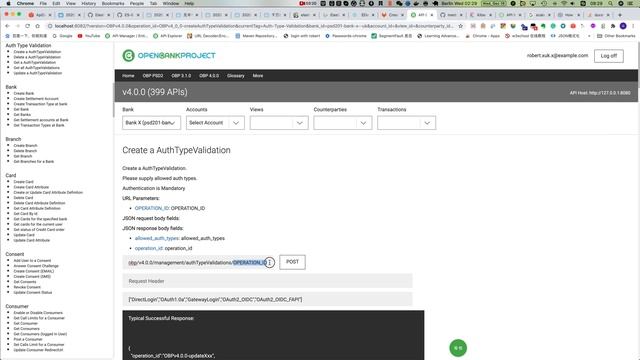Open Get all AuthTypeValidations in sidebar
This screenshot has height=360, width=640.
pos(36,68)
